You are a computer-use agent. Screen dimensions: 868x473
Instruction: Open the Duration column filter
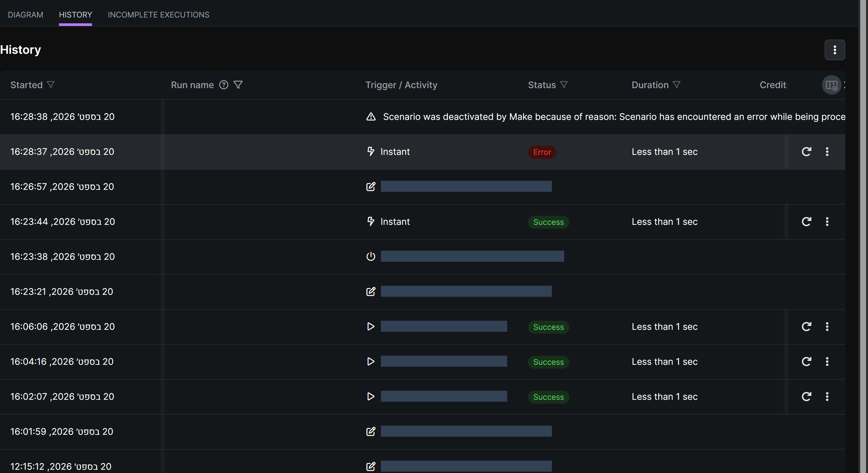click(677, 85)
